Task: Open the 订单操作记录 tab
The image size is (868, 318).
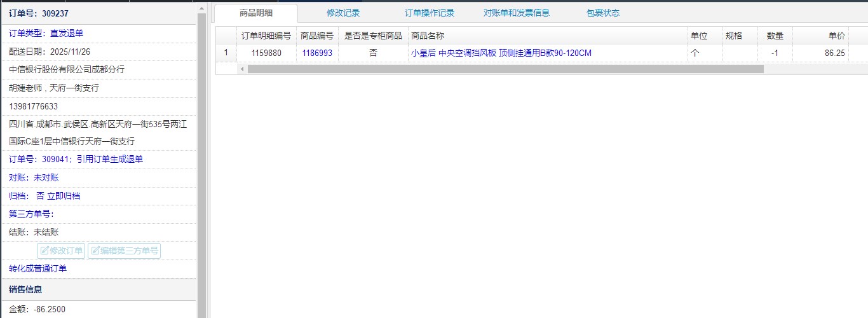Action: coord(430,13)
